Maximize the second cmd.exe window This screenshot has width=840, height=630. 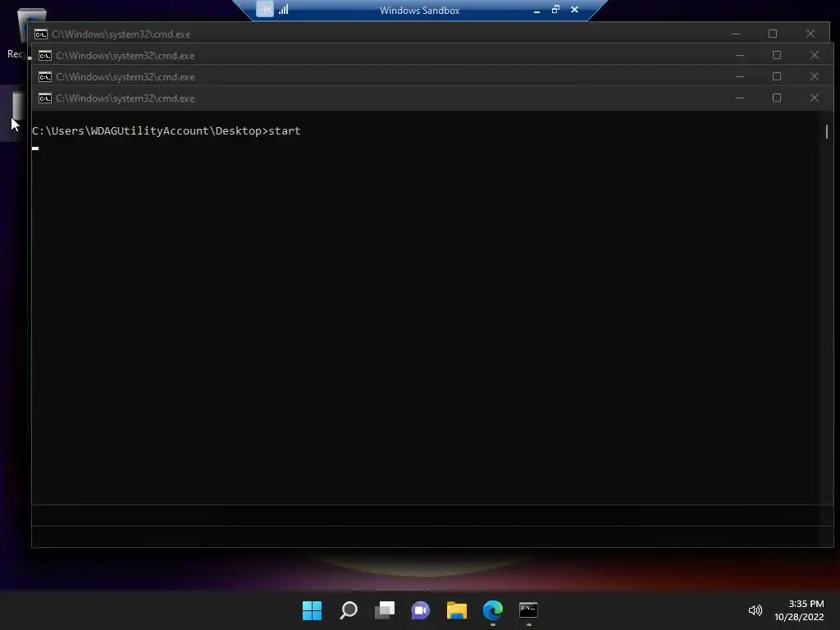click(777, 55)
